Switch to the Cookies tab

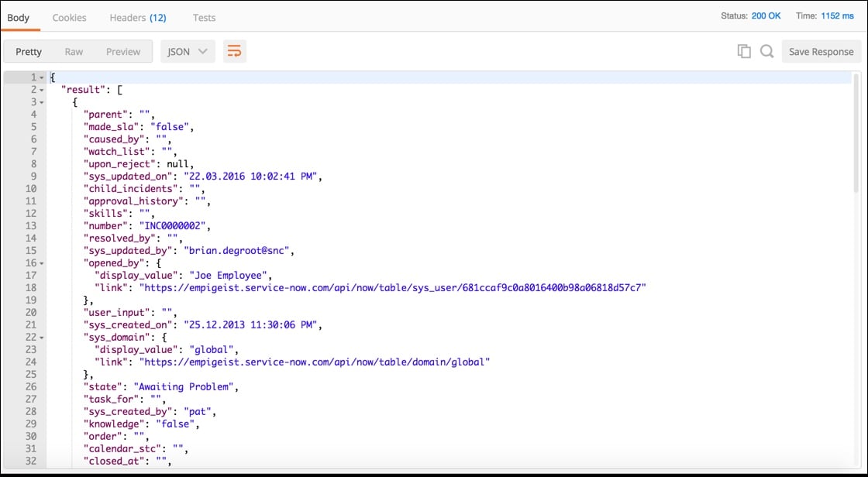(69, 17)
